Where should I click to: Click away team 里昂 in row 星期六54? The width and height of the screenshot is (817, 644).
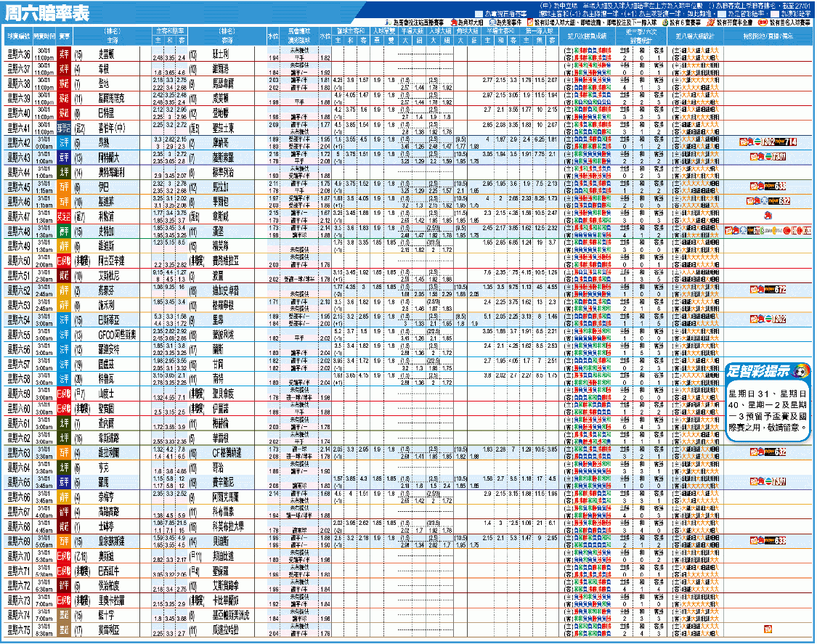(218, 319)
